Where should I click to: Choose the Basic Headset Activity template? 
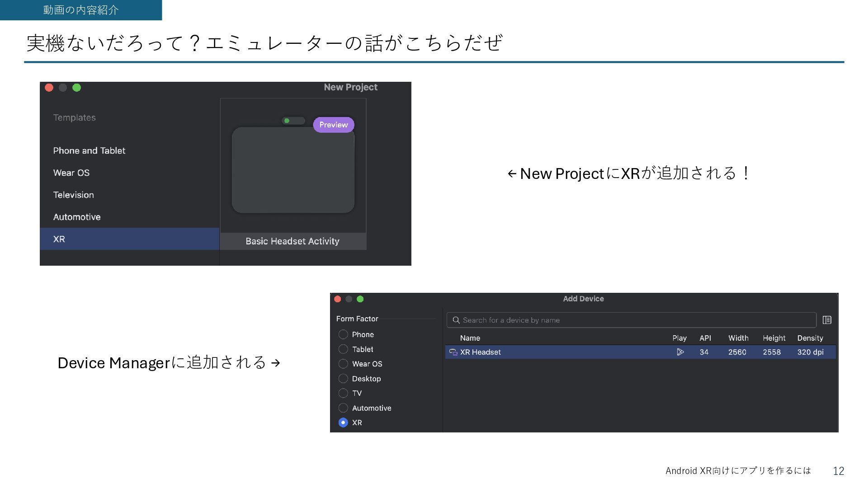293,174
